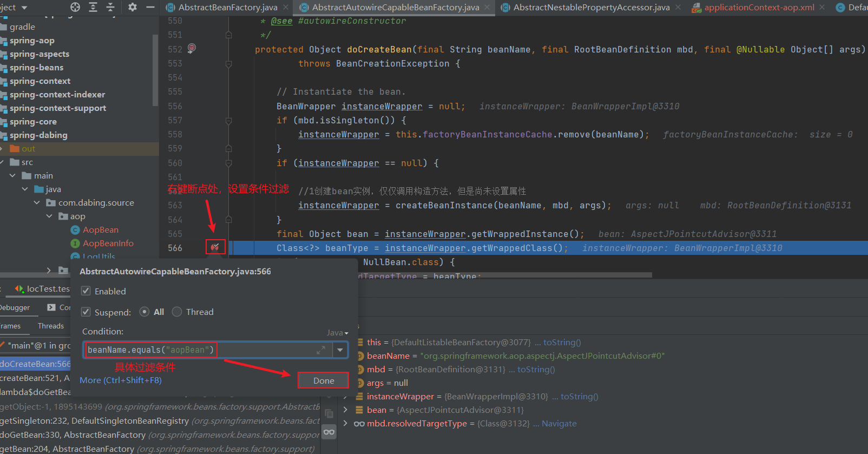This screenshot has width=868, height=454.
Task: Open the Debugger tab
Action: (15, 307)
